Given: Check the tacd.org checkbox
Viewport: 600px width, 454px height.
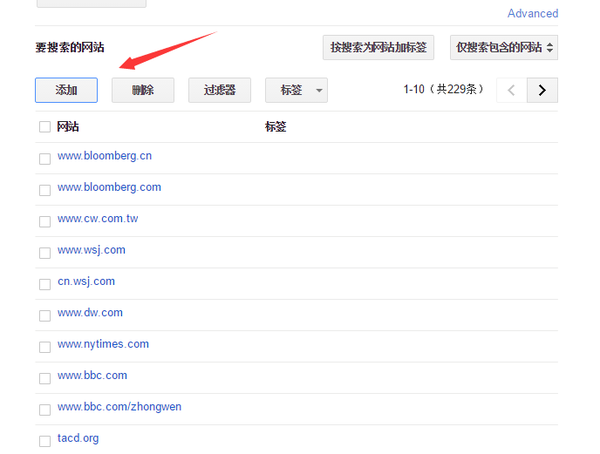Looking at the screenshot, I should [45, 441].
